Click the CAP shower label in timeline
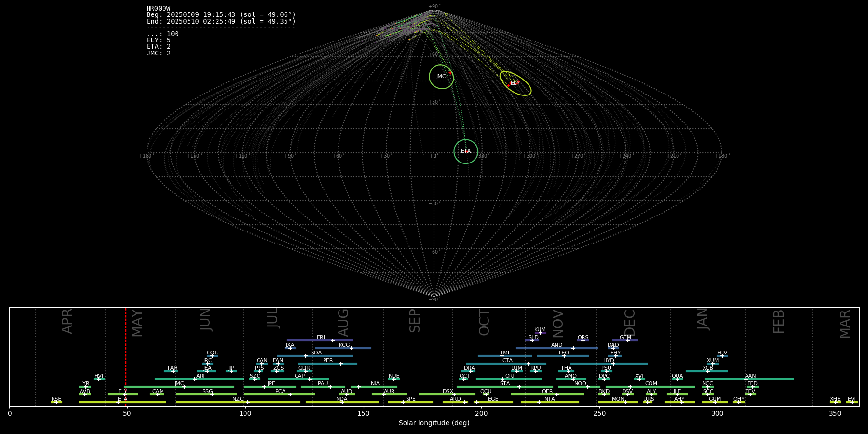 pos(300,376)
